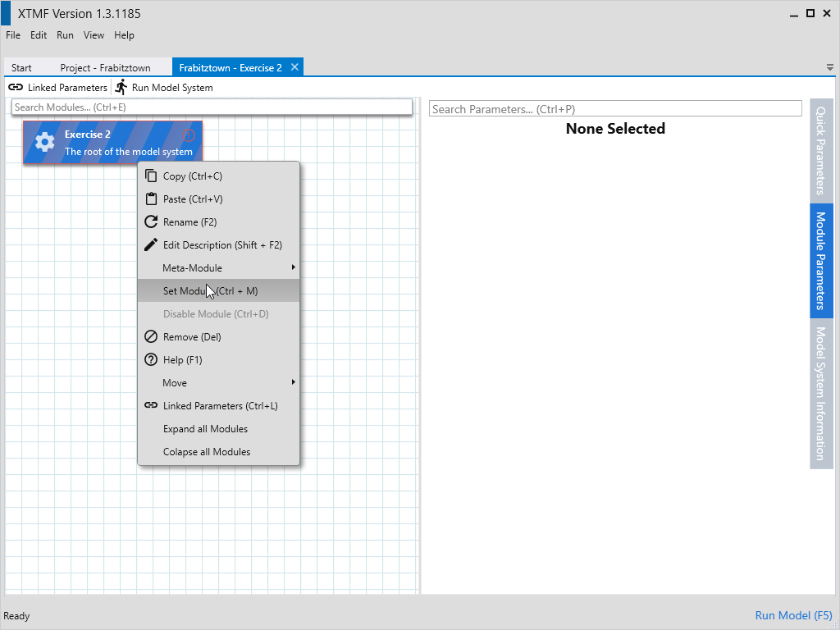Image resolution: width=840 pixels, height=630 pixels.
Task: Click the Edit Description pencil icon
Action: pos(150,245)
